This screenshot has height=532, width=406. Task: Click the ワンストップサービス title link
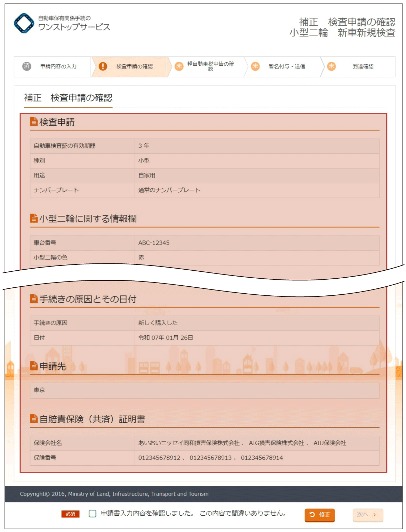(74, 27)
